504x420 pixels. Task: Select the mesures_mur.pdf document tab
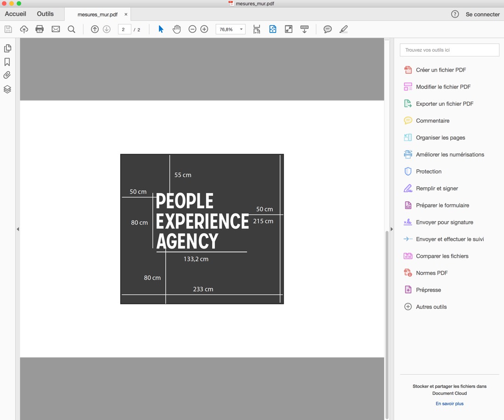pyautogui.click(x=98, y=15)
